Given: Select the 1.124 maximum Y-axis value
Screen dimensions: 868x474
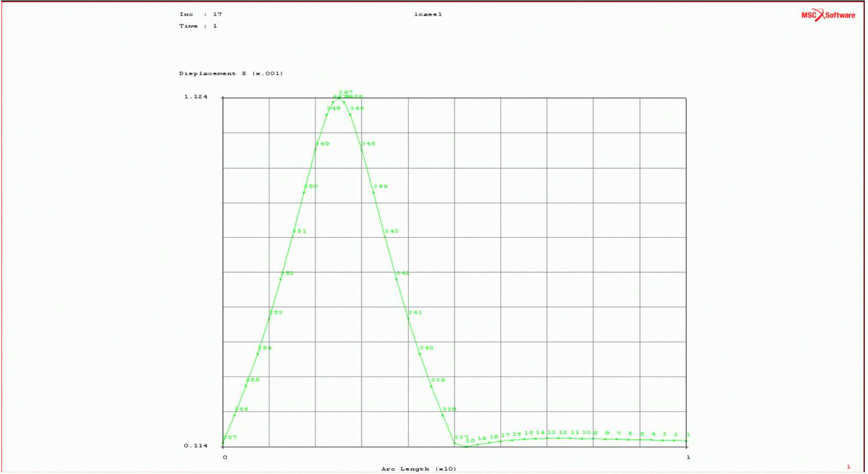Looking at the screenshot, I should [x=196, y=97].
